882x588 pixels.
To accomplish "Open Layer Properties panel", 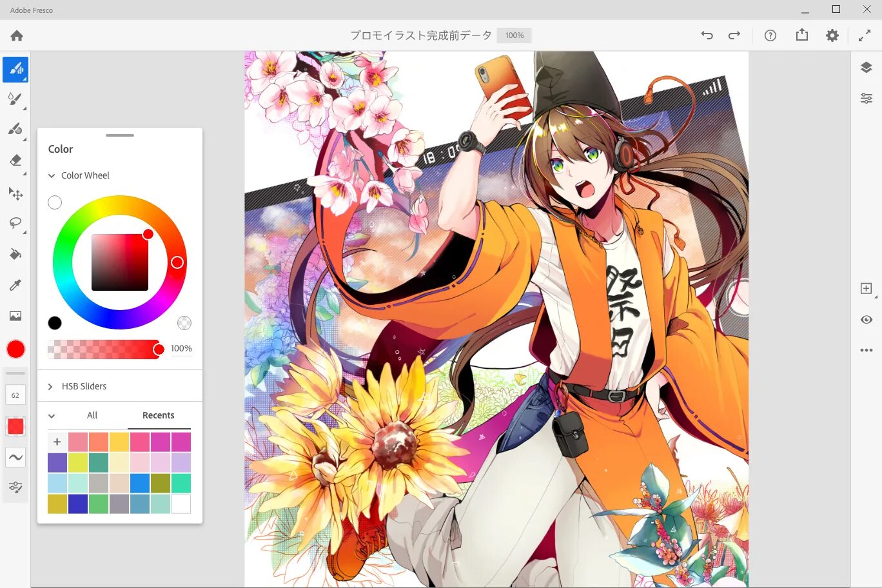I will pos(867,99).
